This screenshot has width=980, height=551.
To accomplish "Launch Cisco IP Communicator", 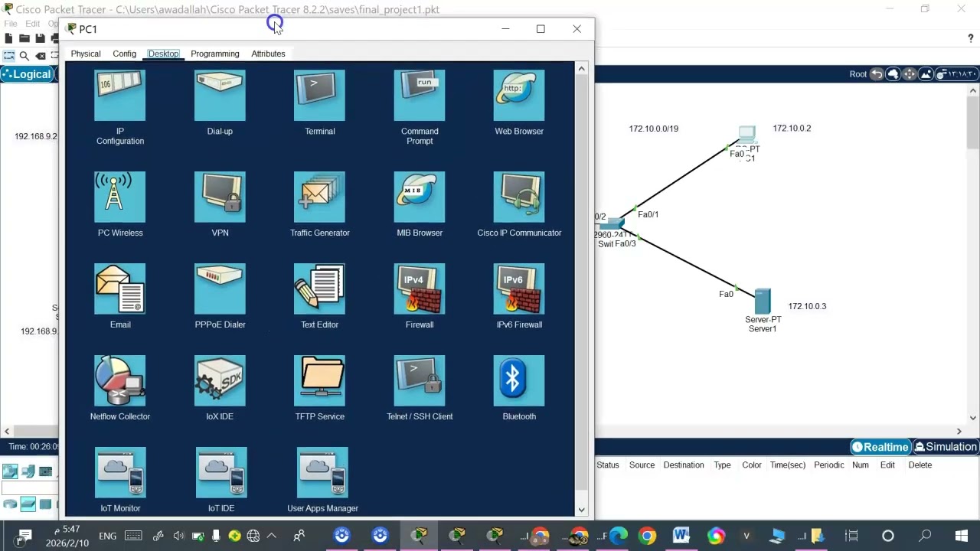I will tap(519, 197).
